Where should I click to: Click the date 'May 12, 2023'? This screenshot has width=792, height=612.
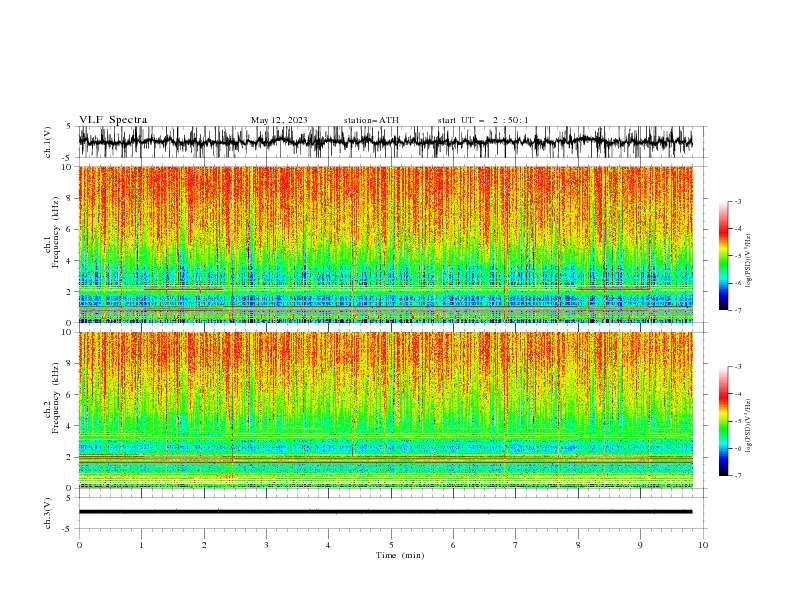coord(279,120)
